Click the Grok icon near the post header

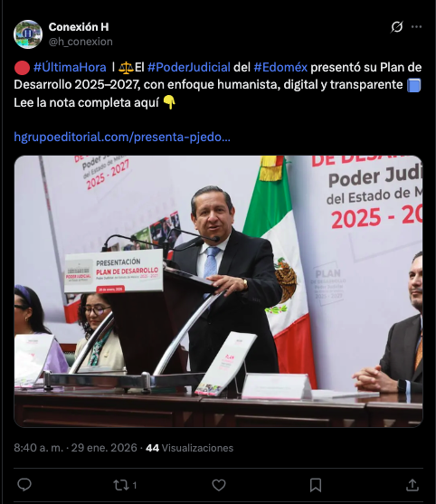[397, 27]
